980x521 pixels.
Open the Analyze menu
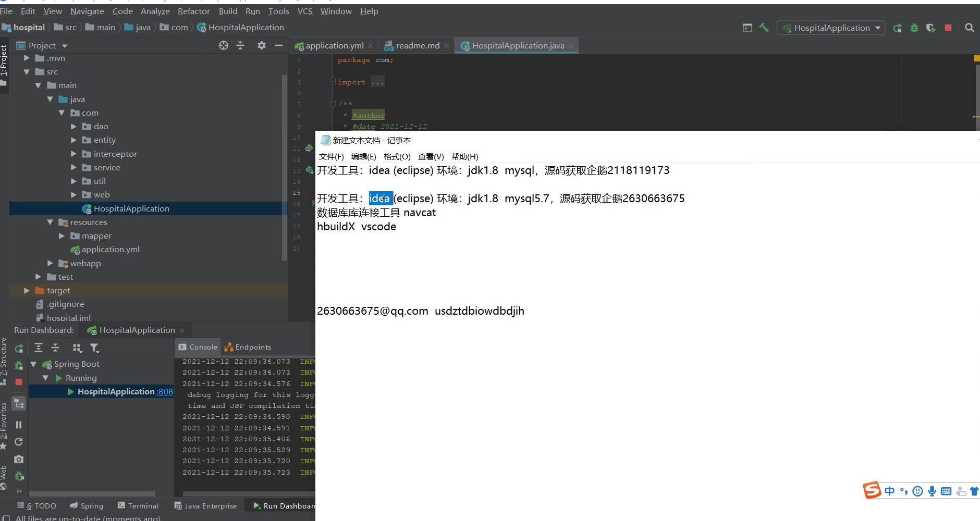coord(155,11)
